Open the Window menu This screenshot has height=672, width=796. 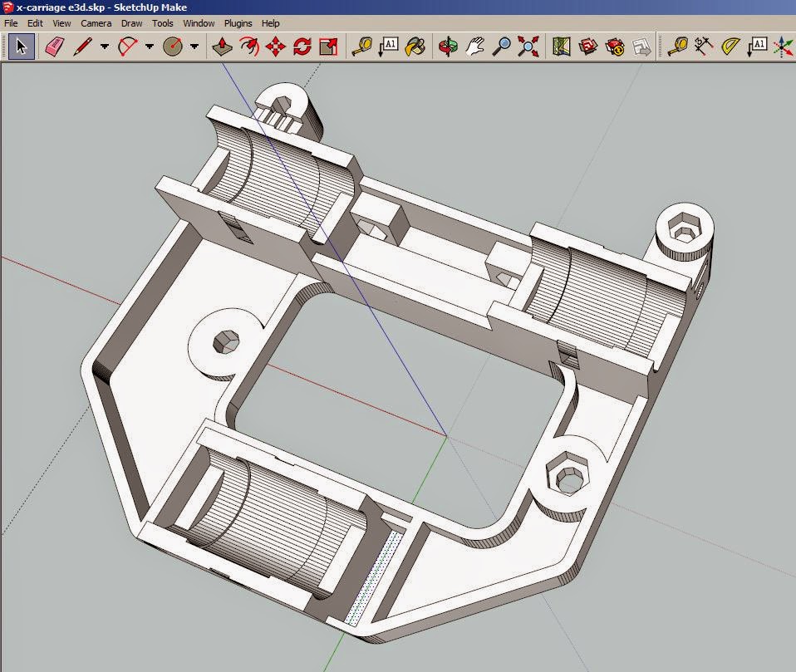(x=199, y=23)
